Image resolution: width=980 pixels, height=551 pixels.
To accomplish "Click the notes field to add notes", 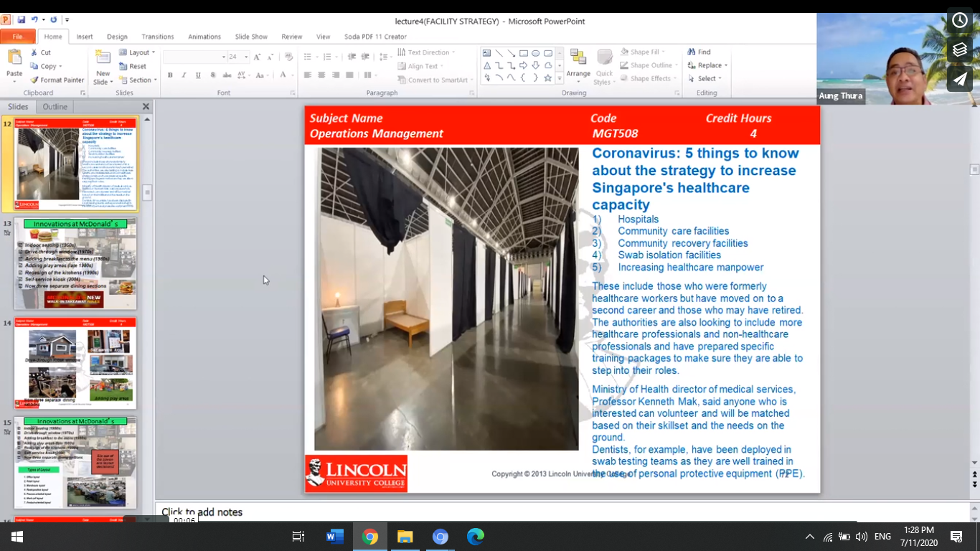I will tap(562, 512).
